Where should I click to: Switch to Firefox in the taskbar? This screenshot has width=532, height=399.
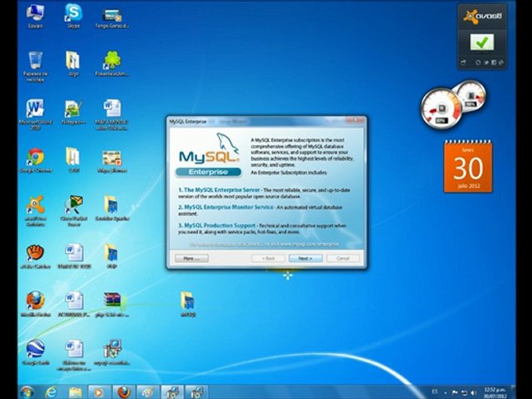(x=124, y=392)
